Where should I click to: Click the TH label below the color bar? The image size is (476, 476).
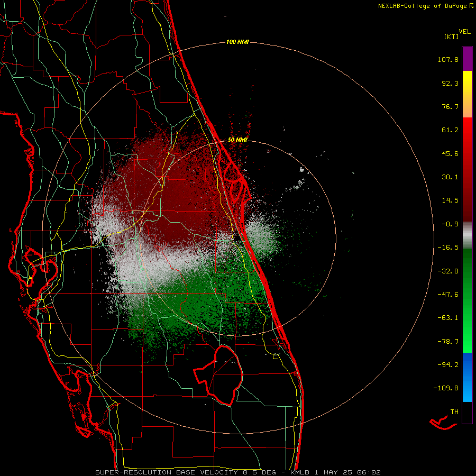(x=454, y=412)
